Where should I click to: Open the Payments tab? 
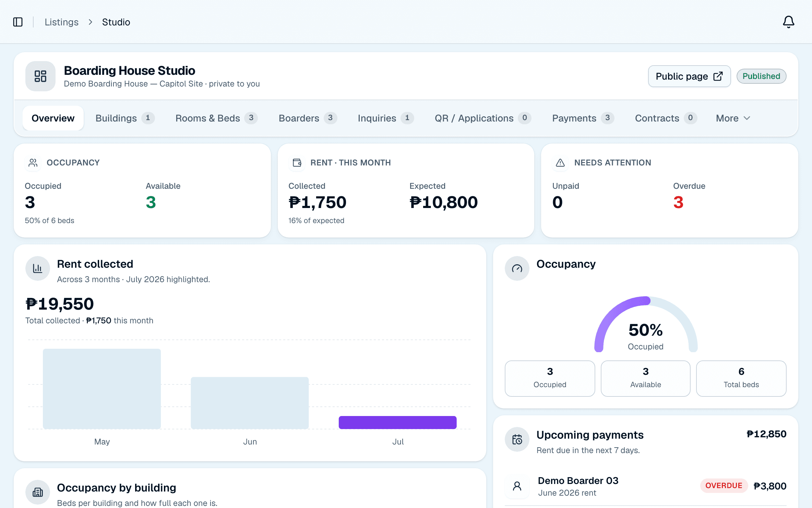583,118
